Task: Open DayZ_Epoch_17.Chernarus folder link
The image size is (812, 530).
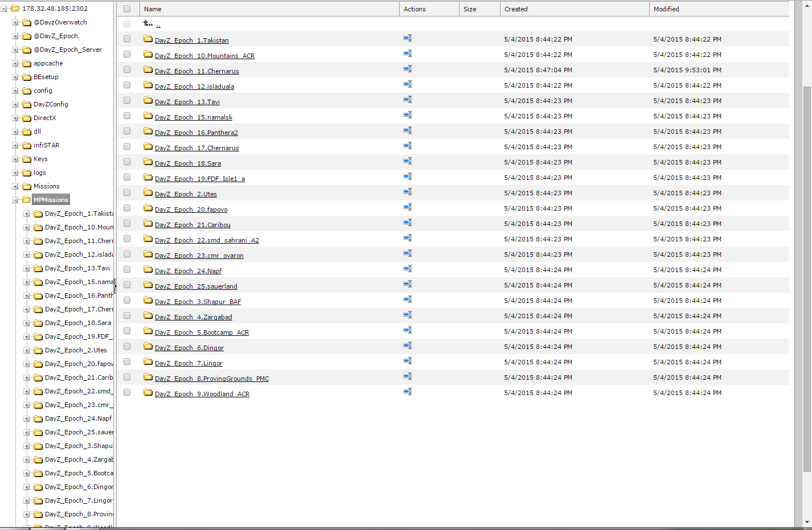Action: pos(197,148)
